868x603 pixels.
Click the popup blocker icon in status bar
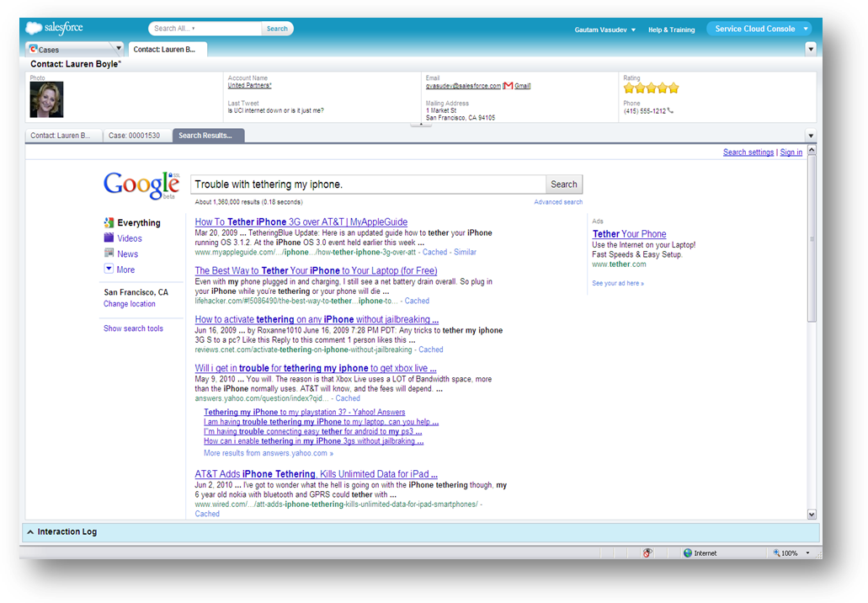coord(647,553)
